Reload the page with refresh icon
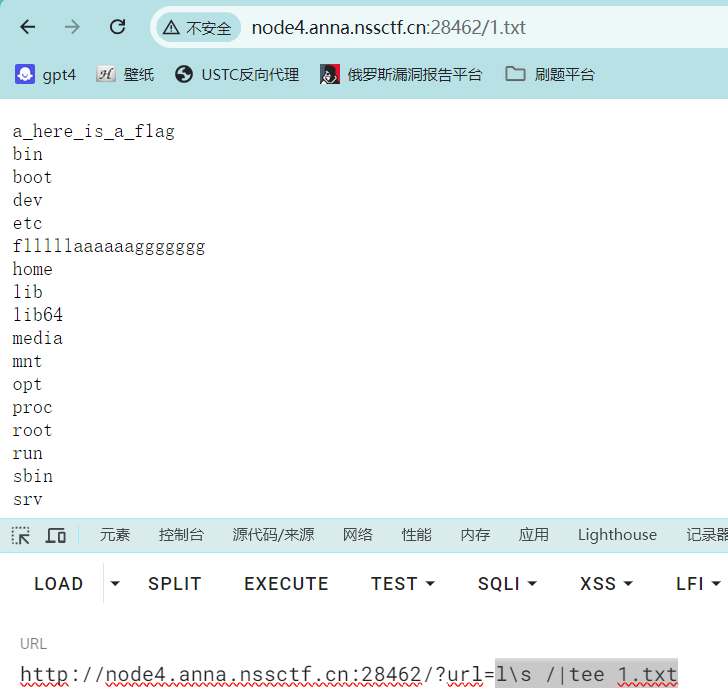Image resolution: width=728 pixels, height=689 pixels. [117, 27]
